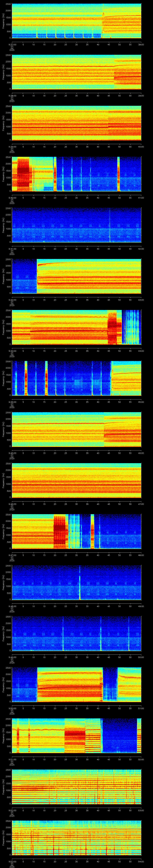Click the 41:00 end time label
The height and width of the screenshot is (868, 153).
[x=141, y=198]
